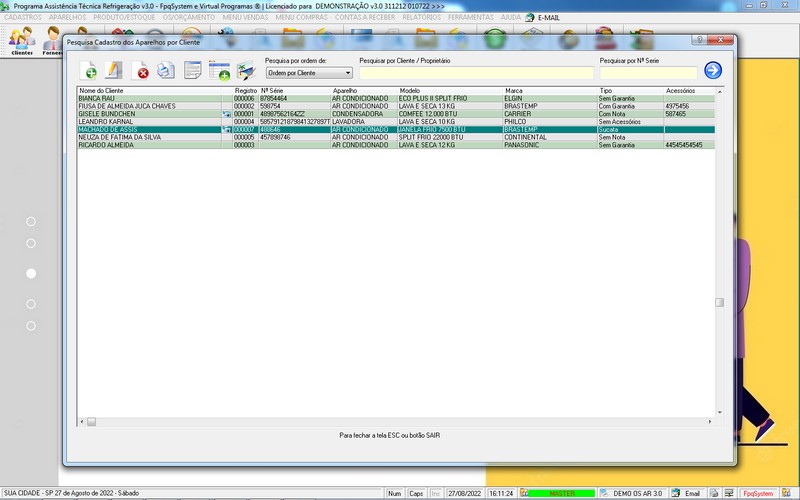Select the LEANDRO KARNAL client row
Image resolution: width=800 pixels, height=500 pixels.
(x=396, y=122)
